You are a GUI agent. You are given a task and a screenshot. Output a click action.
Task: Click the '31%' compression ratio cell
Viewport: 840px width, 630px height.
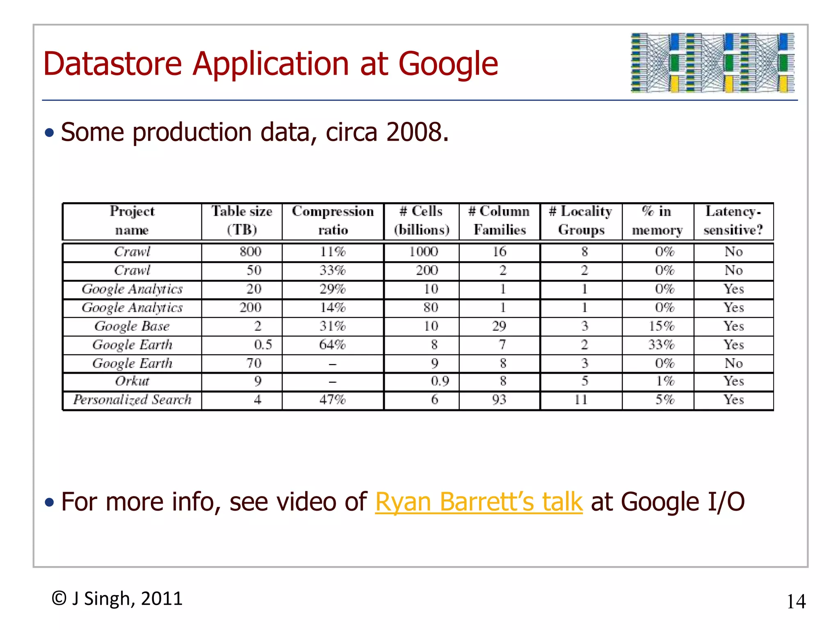pos(333,326)
